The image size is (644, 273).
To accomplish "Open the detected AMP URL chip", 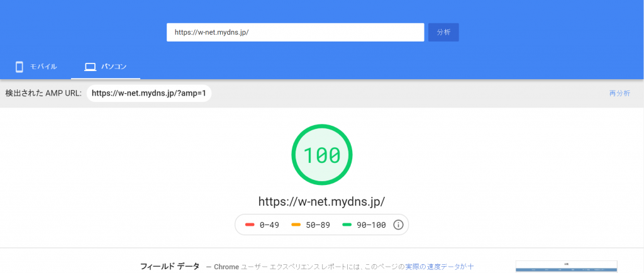I will [x=149, y=93].
